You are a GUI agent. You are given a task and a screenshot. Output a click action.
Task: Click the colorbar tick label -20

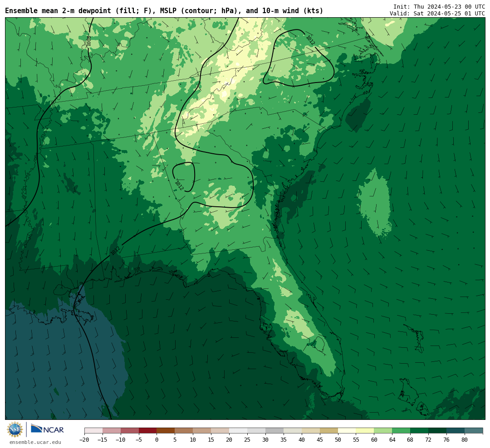(84, 439)
